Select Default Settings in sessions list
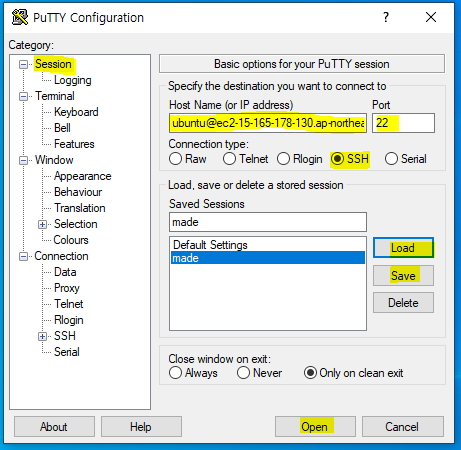461x450 pixels. click(x=268, y=245)
